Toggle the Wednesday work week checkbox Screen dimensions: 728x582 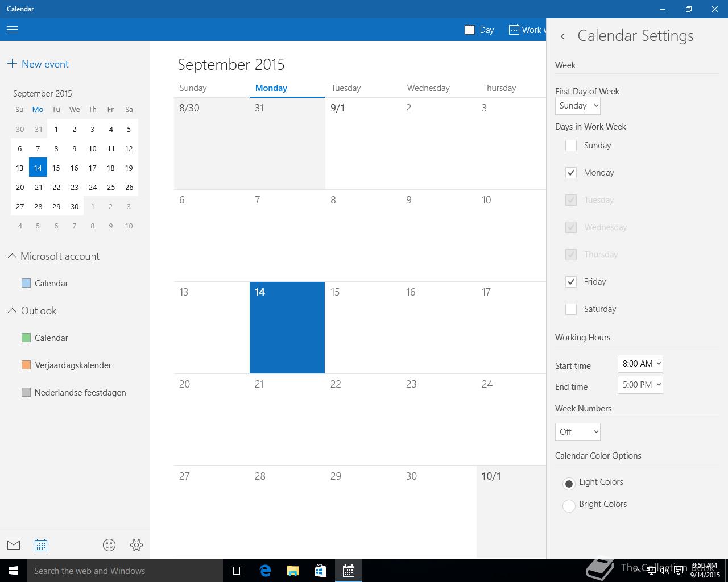(x=571, y=227)
